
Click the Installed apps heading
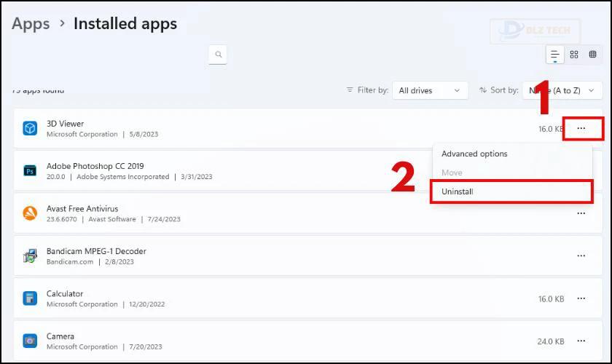click(x=125, y=24)
